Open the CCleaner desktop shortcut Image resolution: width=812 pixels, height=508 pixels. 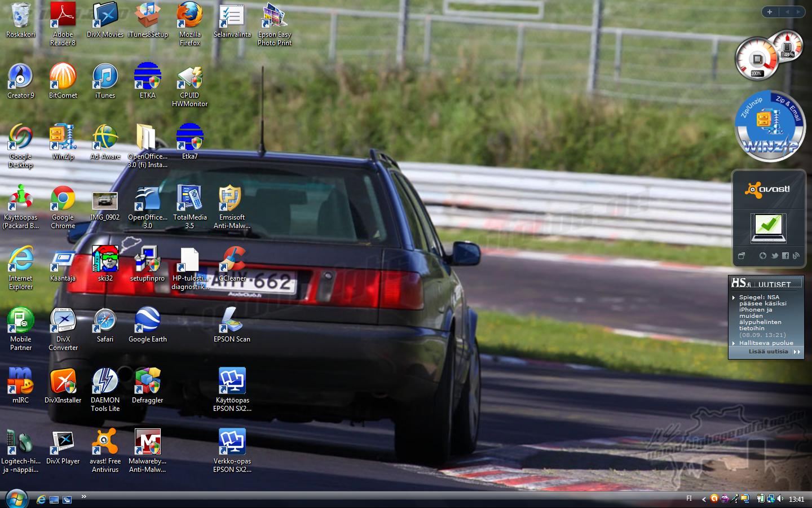(232, 260)
